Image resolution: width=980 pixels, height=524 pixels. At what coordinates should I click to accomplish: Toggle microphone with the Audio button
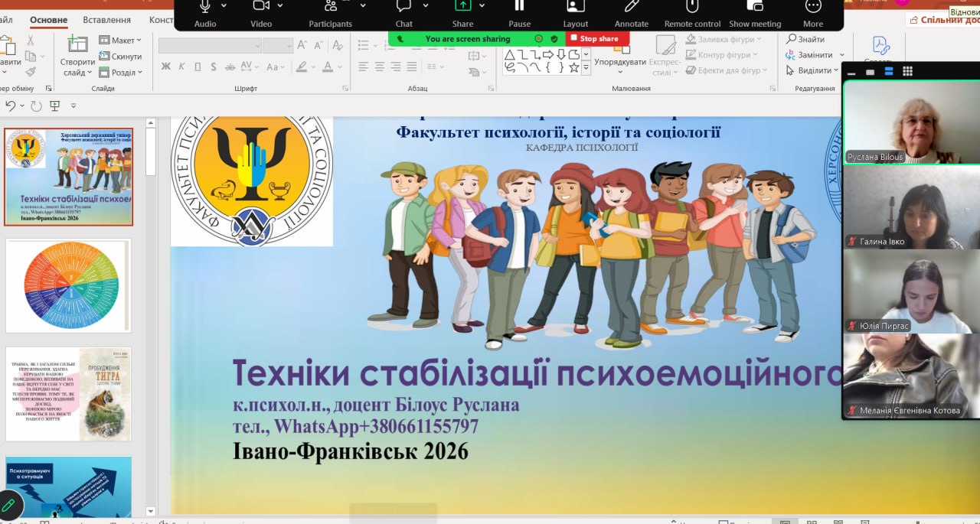pos(204,7)
